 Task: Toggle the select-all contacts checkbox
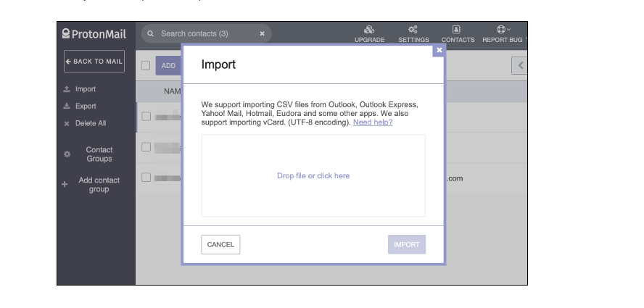146,65
